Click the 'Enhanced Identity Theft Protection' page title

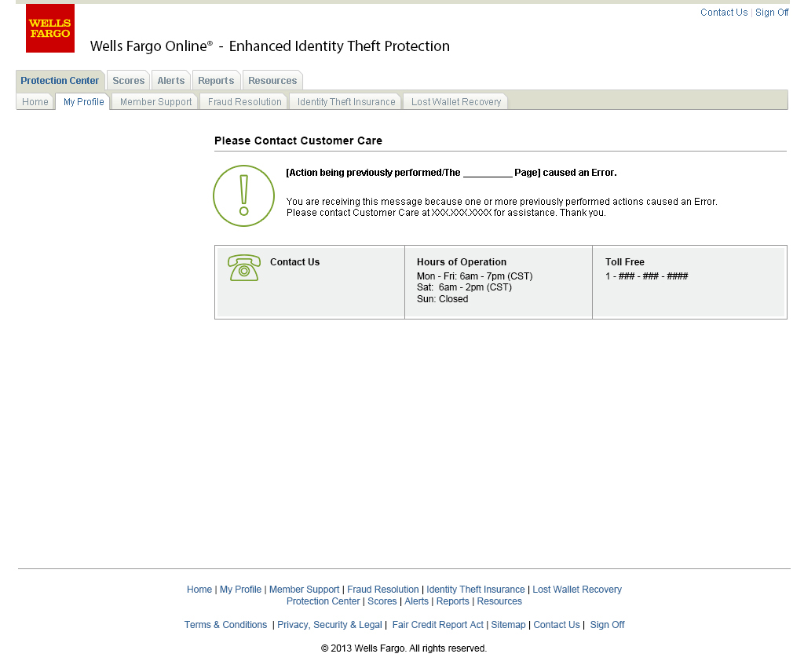coord(339,46)
